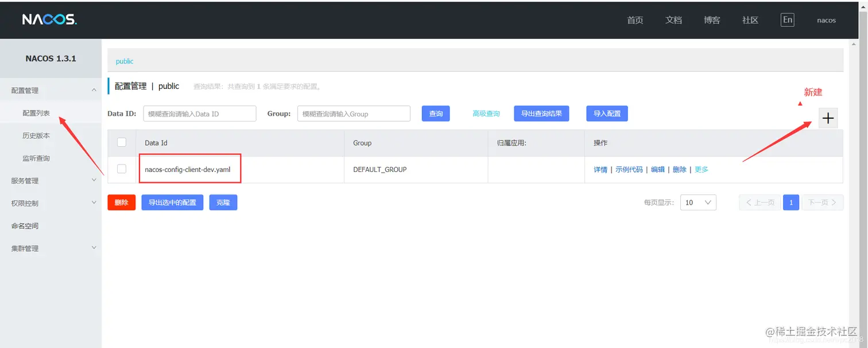This screenshot has width=868, height=348.
Task: Switch language with the En icon
Action: pos(788,19)
